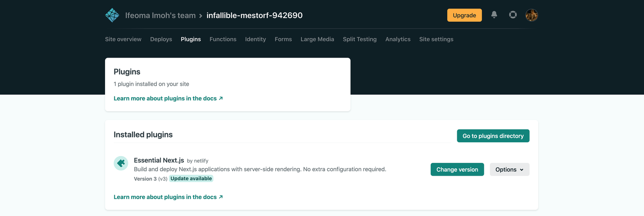
Task: Click the Netlify logo icon
Action: [112, 15]
